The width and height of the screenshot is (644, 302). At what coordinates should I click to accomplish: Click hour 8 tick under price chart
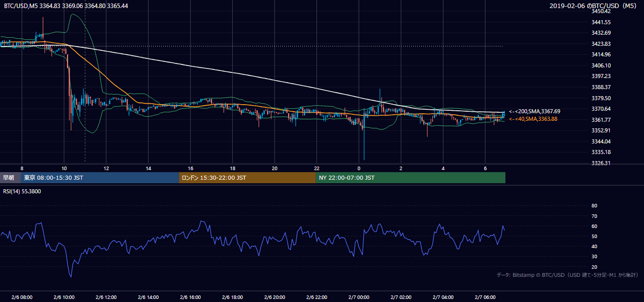pos(22,168)
